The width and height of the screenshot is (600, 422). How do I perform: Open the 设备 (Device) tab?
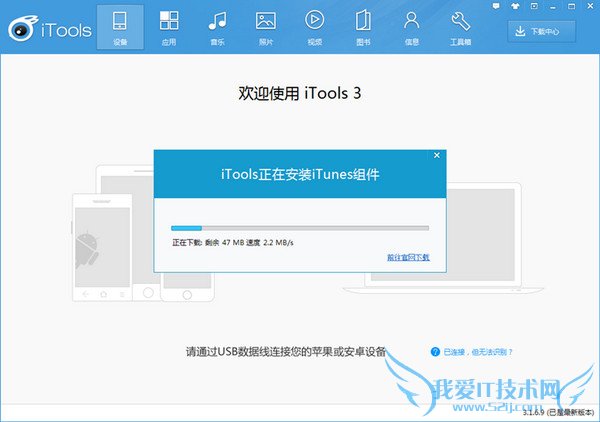click(x=120, y=27)
